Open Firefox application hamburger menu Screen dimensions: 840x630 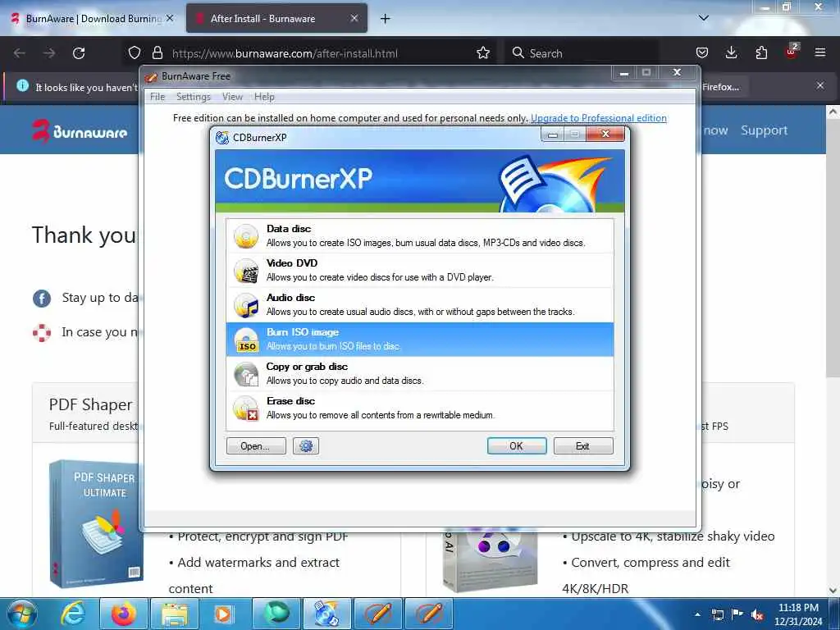click(x=820, y=52)
